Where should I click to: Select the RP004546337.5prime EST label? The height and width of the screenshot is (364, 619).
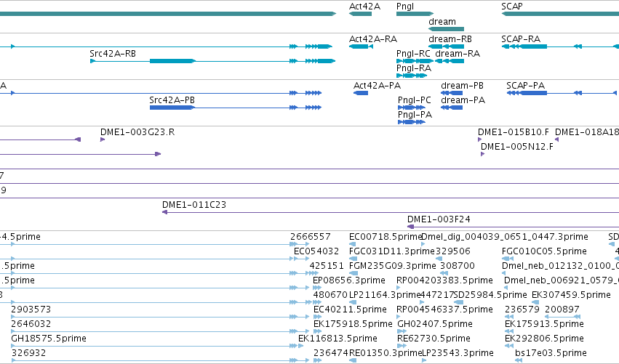[x=444, y=310]
